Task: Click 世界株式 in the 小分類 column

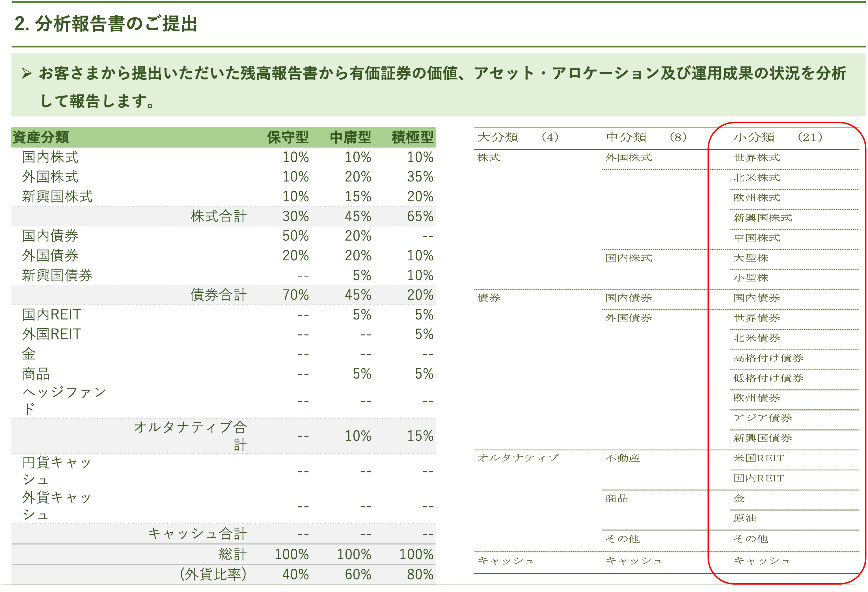Action: (x=757, y=158)
